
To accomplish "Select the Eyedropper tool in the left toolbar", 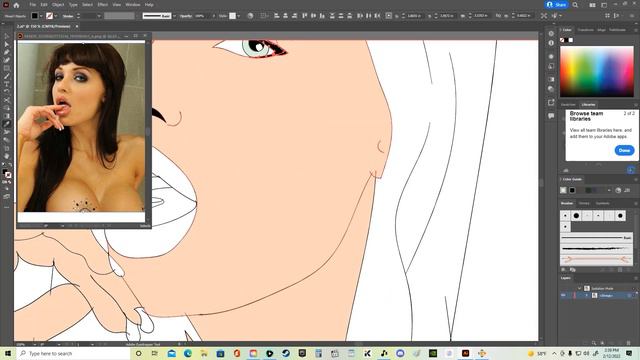I will click(x=7, y=124).
